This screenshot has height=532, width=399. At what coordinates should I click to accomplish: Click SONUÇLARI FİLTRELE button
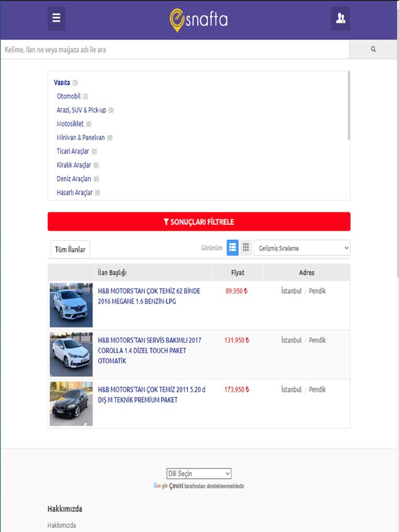pos(199,222)
